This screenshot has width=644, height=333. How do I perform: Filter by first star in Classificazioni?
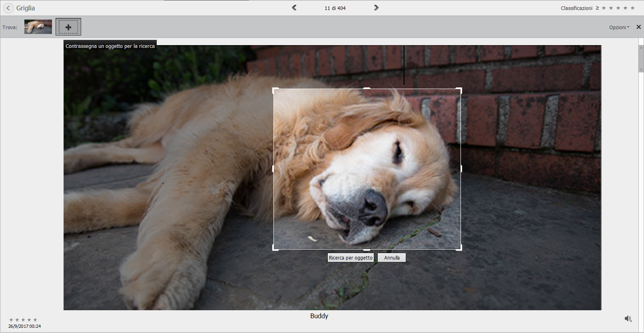(604, 8)
